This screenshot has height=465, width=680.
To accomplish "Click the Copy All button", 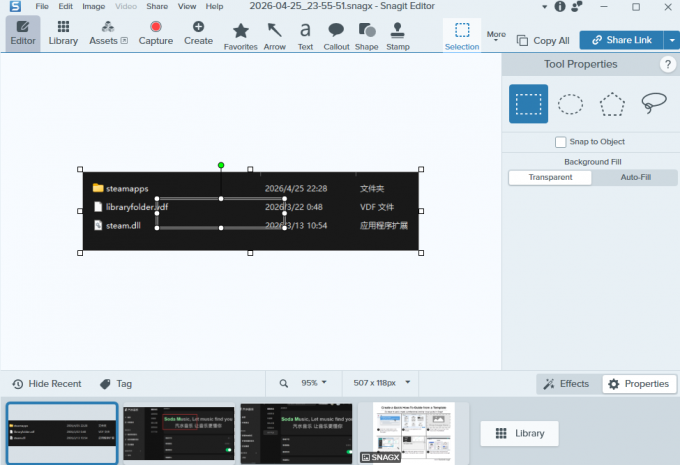I will tap(543, 41).
